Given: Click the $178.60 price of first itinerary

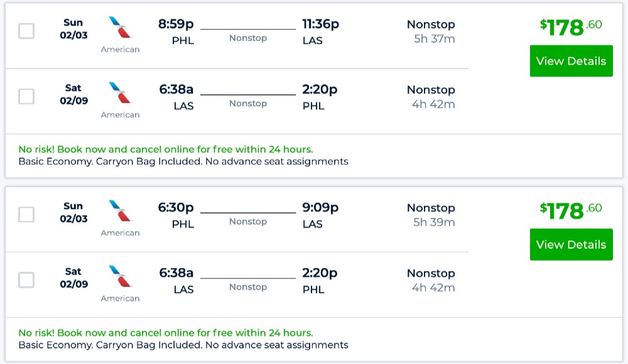Looking at the screenshot, I should pyautogui.click(x=570, y=27).
